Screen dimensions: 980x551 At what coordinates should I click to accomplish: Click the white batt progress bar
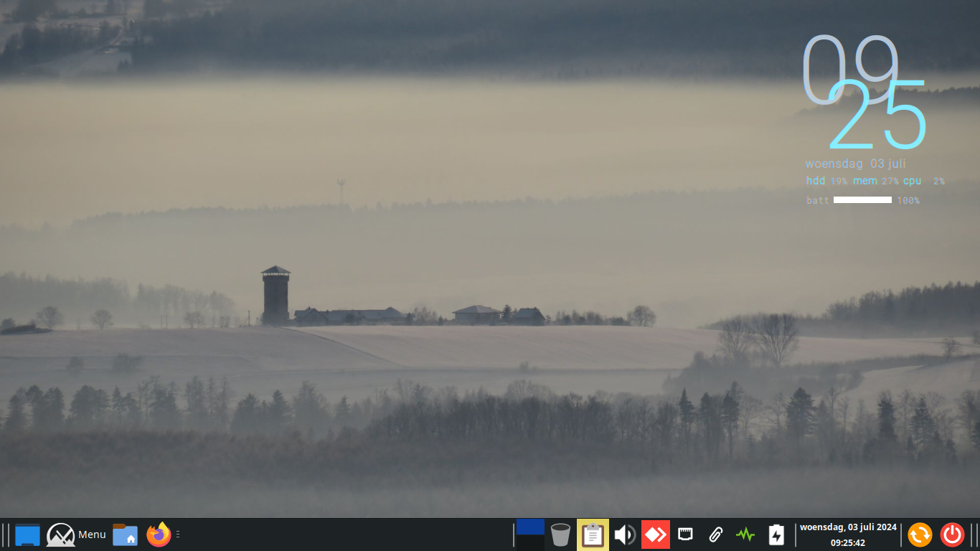coord(862,200)
